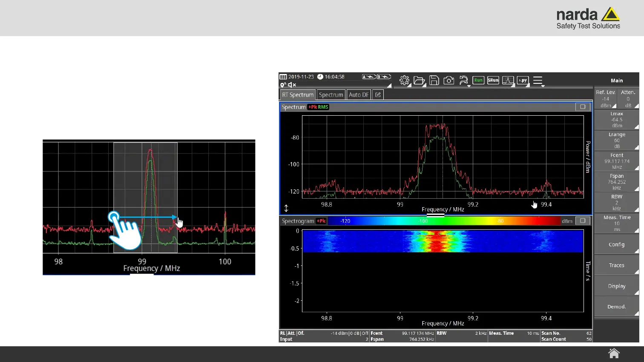Click the Spectrogram waterfall display
This screenshot has height=362, width=644.
click(443, 271)
